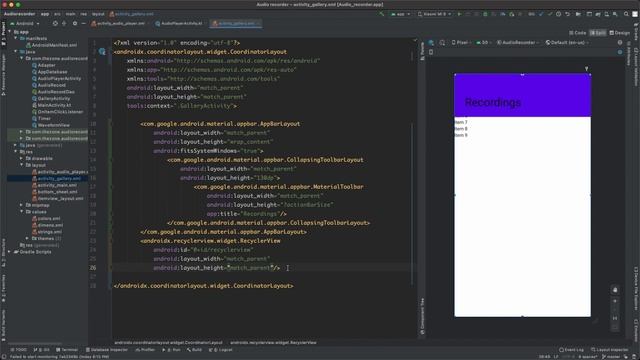Open the Profiler tool window
Viewport: 640px width, 360px height.
[x=145, y=350]
